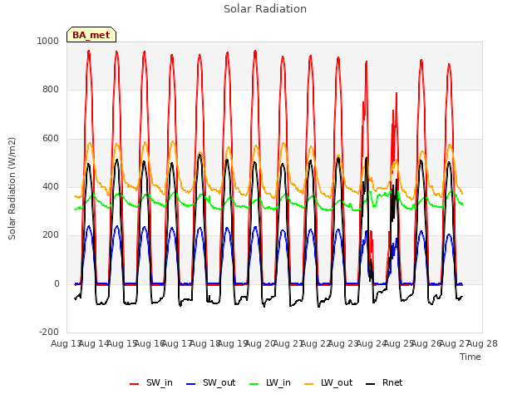Image resolution: width=532 pixels, height=399 pixels.
Task: Click the 0 y-axis tick label
Action: coord(57,284)
